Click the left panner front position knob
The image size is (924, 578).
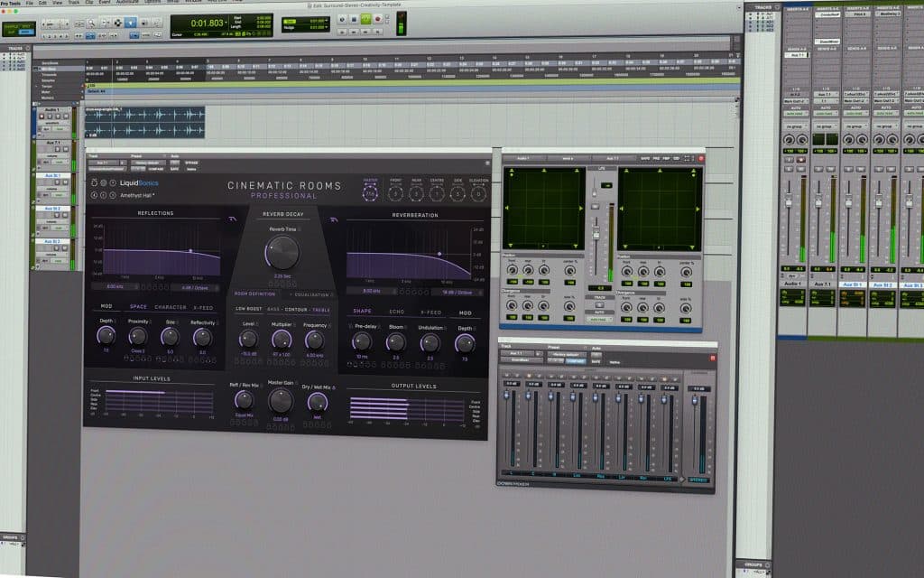(x=513, y=270)
